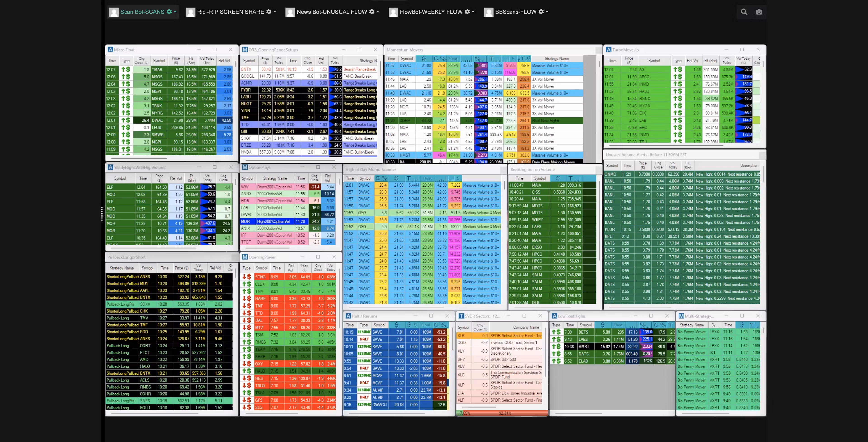Screen dimensions: 868x442
Task: Click the red-green percentage bar in SYDR Sectors
Action: click(x=502, y=413)
